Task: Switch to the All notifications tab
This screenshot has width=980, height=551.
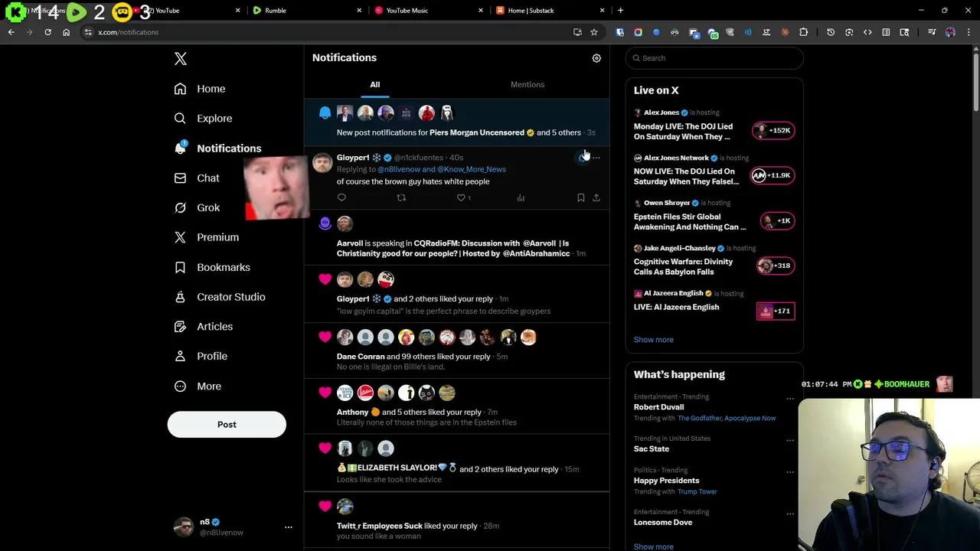Action: [375, 85]
